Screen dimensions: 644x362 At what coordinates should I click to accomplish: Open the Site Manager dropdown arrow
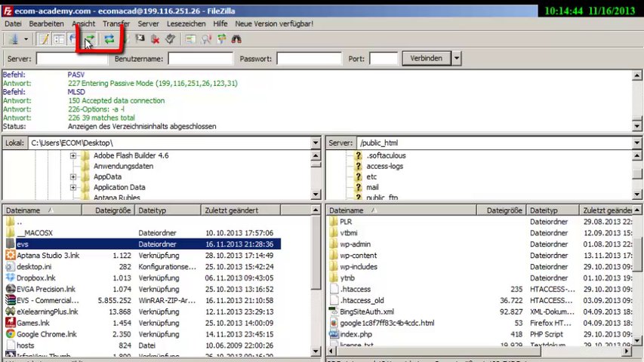[26, 39]
